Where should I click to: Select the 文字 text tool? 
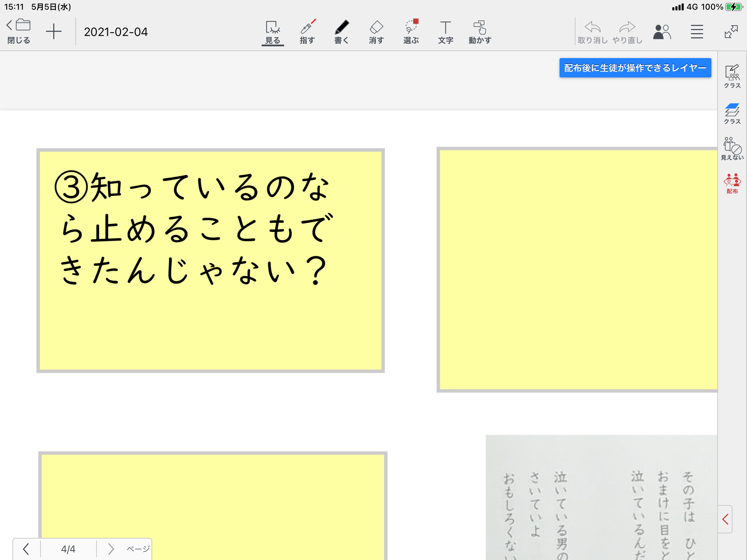click(445, 32)
